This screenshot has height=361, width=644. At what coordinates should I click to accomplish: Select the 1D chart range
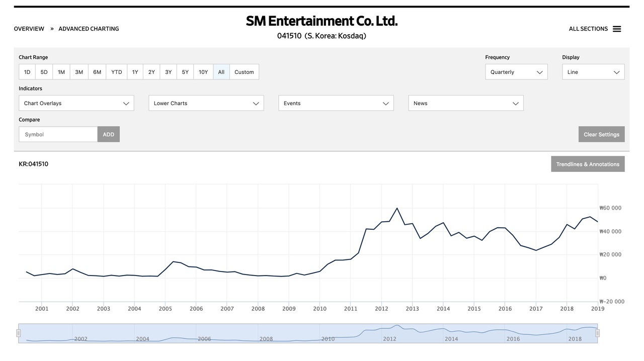tap(27, 72)
